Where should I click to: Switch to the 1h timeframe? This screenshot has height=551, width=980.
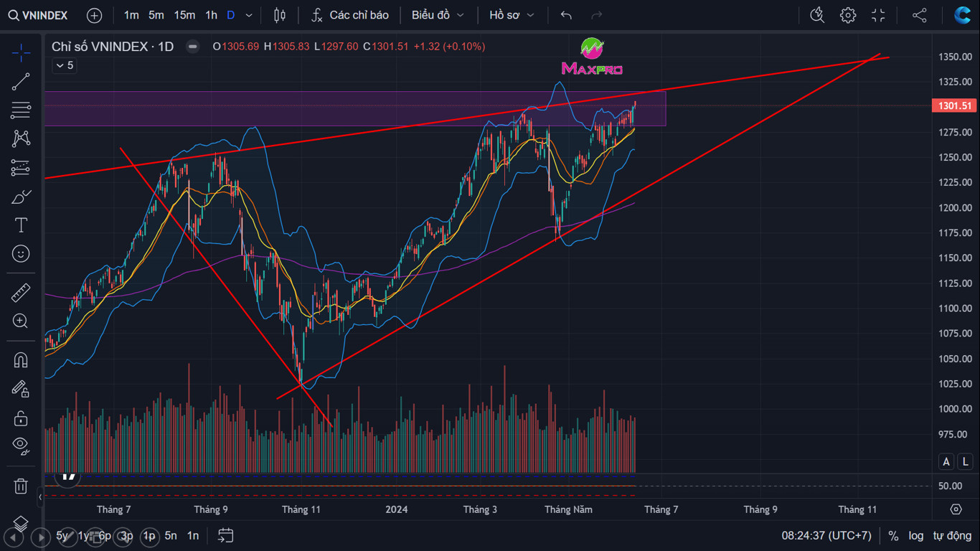point(211,15)
